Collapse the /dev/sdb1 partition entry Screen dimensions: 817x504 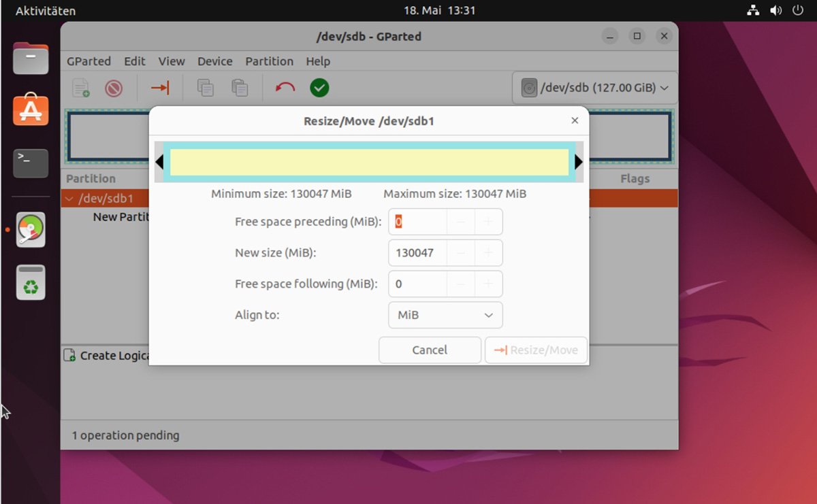pos(69,198)
